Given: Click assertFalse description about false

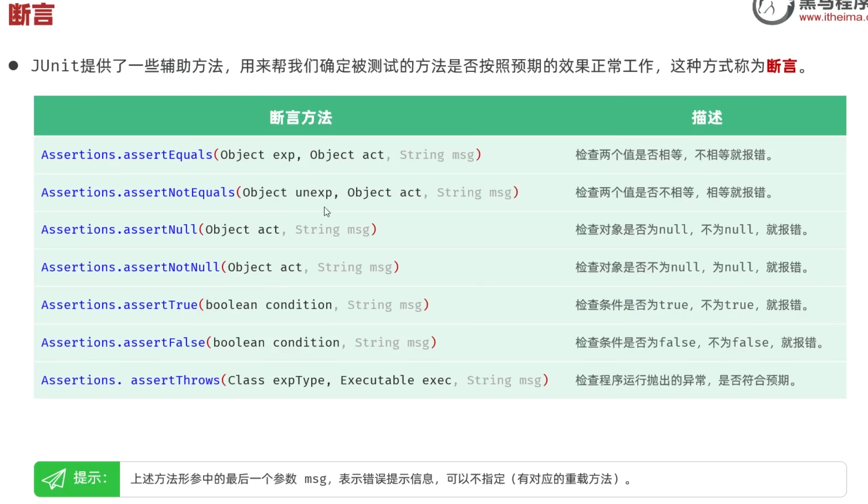Looking at the screenshot, I should coord(699,342).
